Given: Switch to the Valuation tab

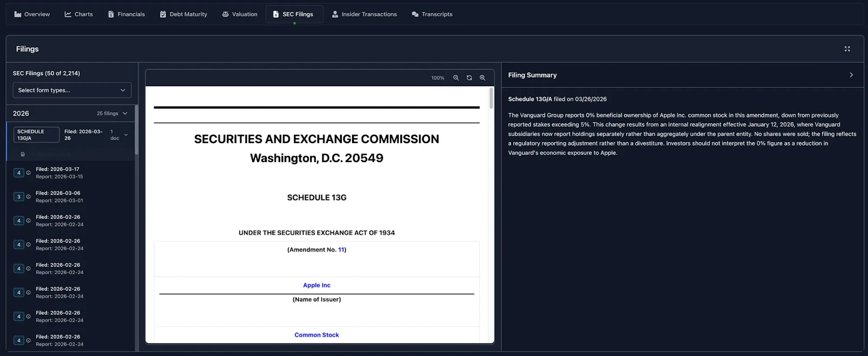Looking at the screenshot, I should click(240, 14).
